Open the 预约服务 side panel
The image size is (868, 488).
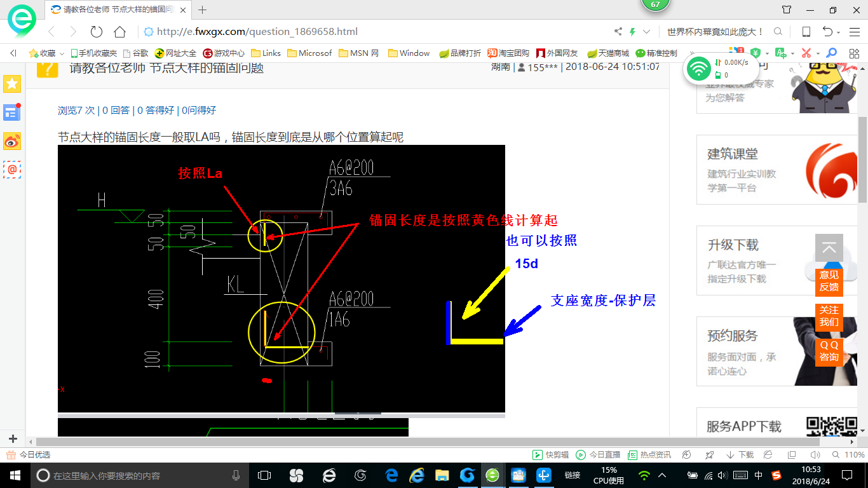tap(776, 351)
